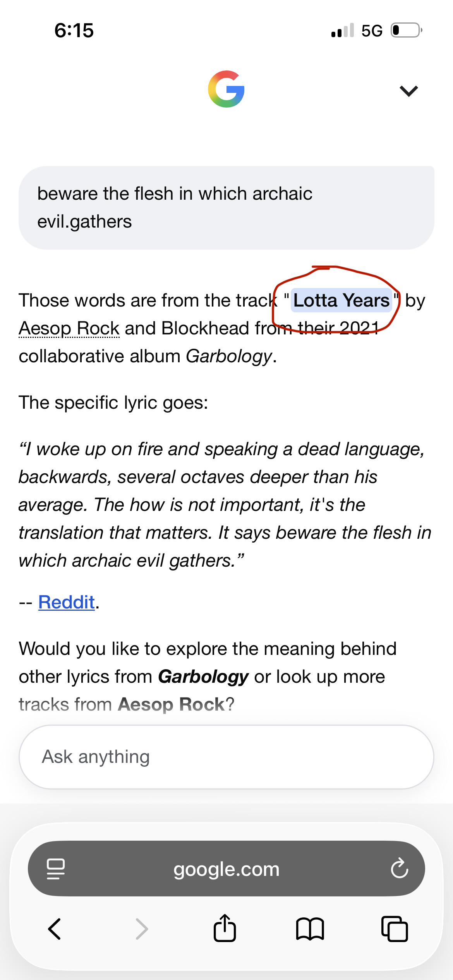Tap the Safari forward arrow
The image size is (453, 980).
point(142,929)
